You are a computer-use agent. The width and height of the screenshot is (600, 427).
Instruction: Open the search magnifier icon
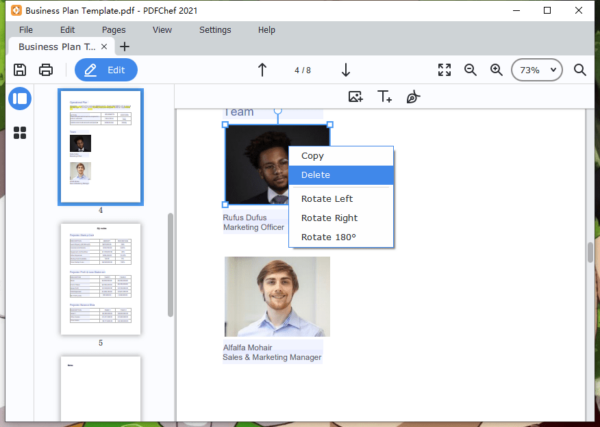pos(580,70)
